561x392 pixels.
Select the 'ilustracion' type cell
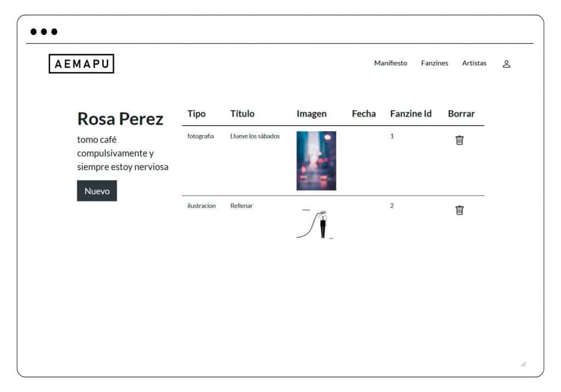coord(202,206)
